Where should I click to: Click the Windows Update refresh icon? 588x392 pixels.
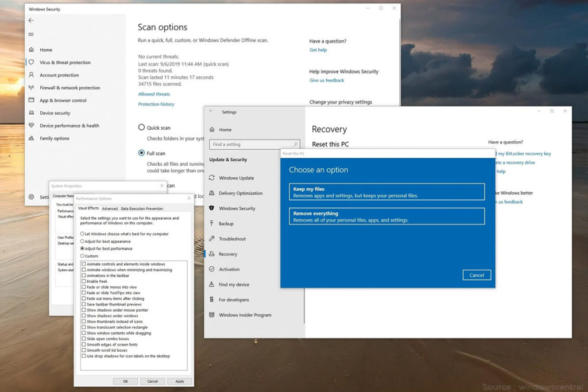coord(212,178)
